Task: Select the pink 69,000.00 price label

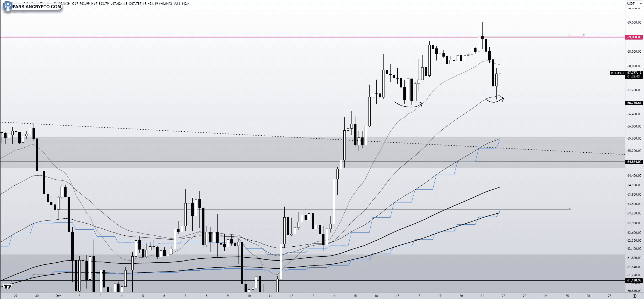Action: (634, 37)
